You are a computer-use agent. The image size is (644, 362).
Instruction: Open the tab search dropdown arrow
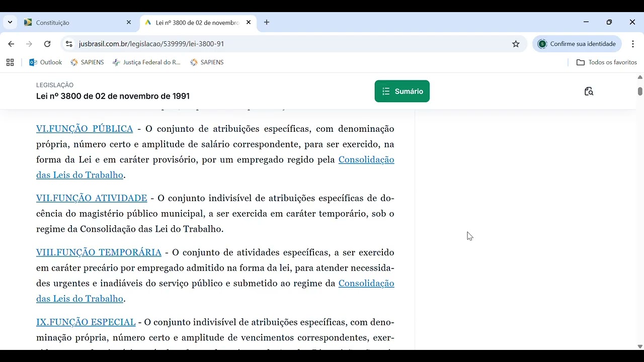click(x=10, y=22)
